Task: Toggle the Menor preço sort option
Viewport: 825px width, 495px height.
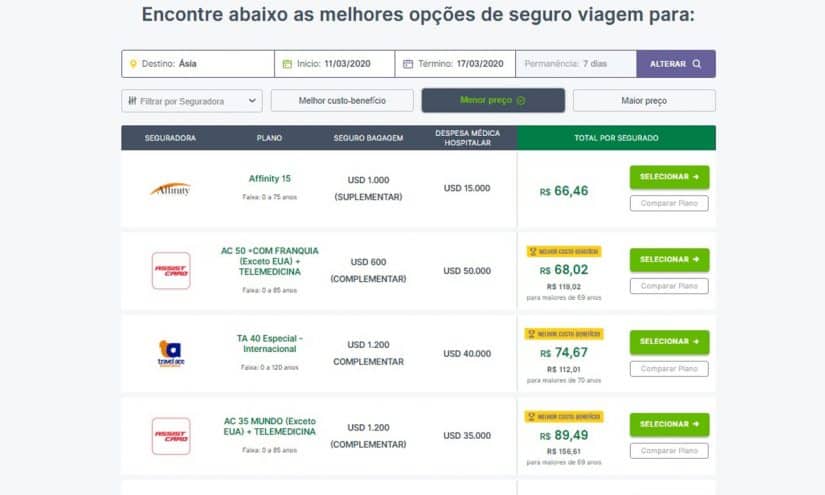Action: [493, 100]
